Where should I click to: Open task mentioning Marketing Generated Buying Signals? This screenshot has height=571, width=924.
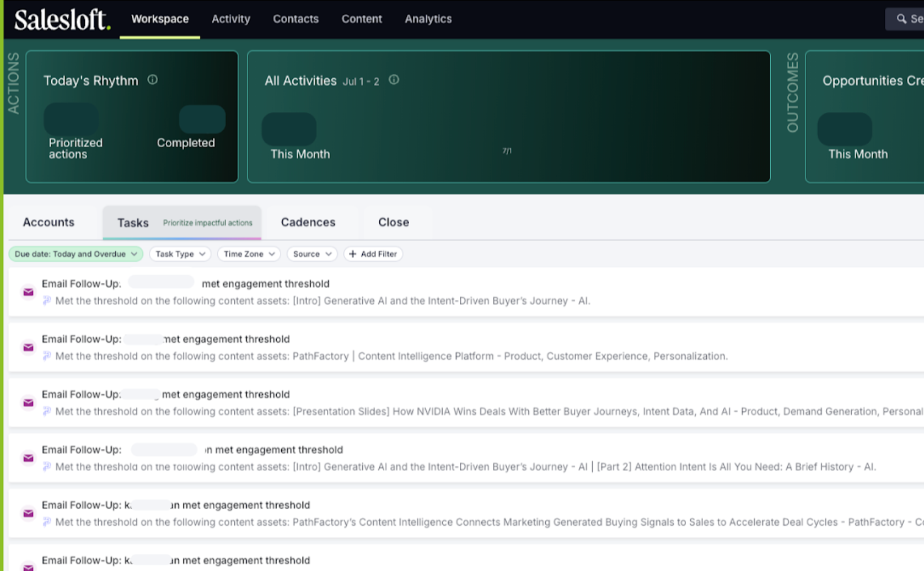click(x=466, y=513)
